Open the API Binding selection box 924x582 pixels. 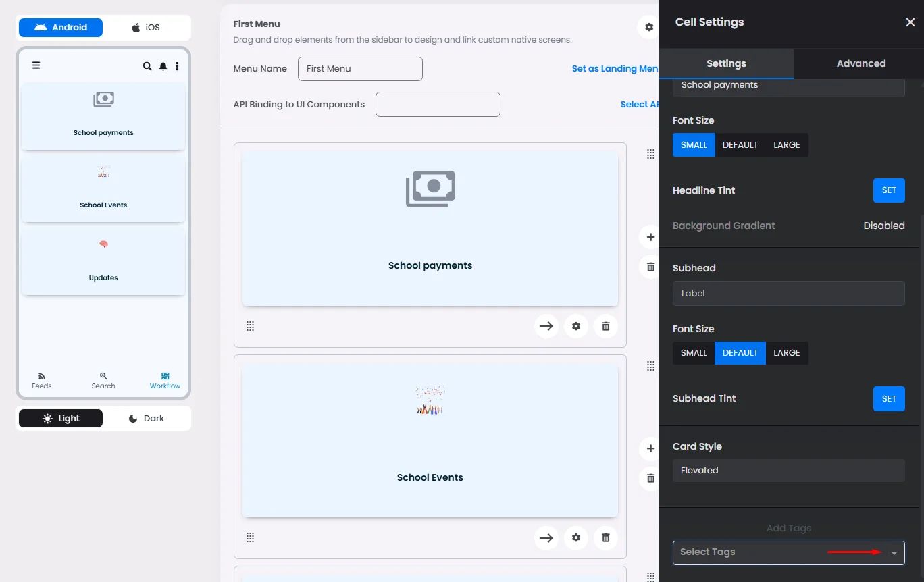tap(438, 105)
